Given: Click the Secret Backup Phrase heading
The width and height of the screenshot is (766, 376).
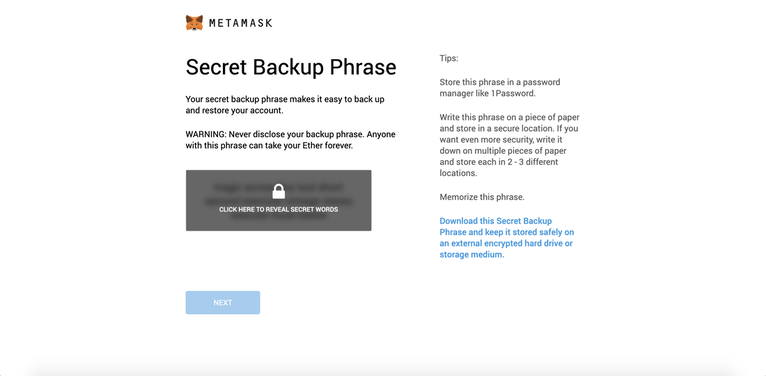Looking at the screenshot, I should click(x=291, y=67).
